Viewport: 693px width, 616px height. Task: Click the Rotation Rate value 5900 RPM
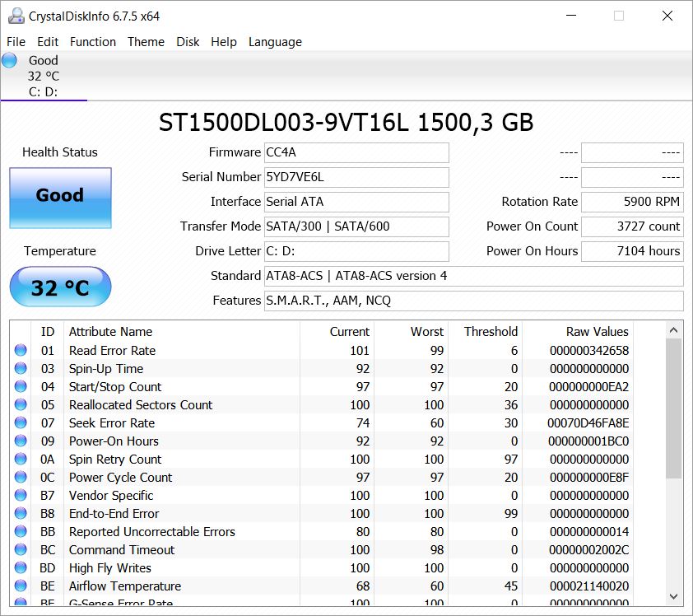632,202
